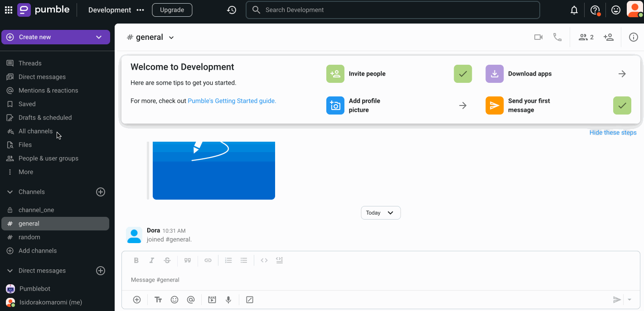Open Files in sidebar

coord(25,145)
